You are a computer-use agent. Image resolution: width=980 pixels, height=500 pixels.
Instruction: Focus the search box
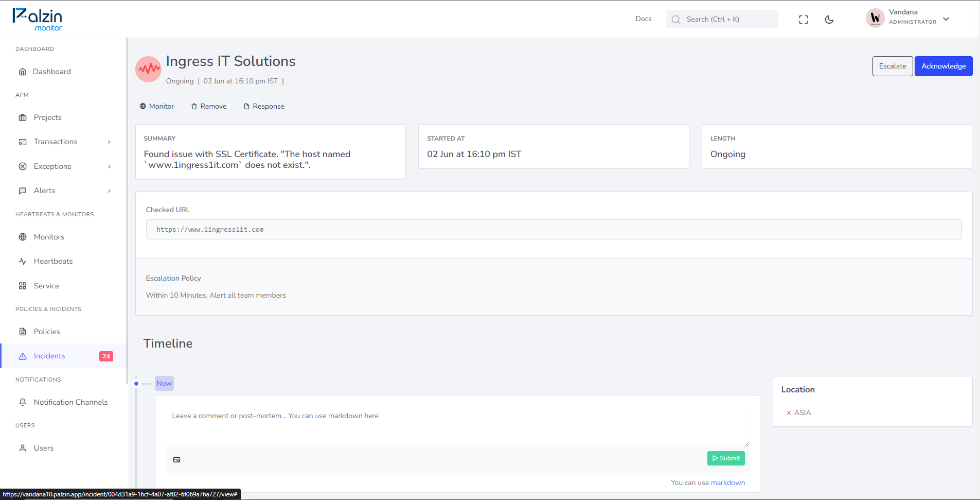pyautogui.click(x=722, y=19)
